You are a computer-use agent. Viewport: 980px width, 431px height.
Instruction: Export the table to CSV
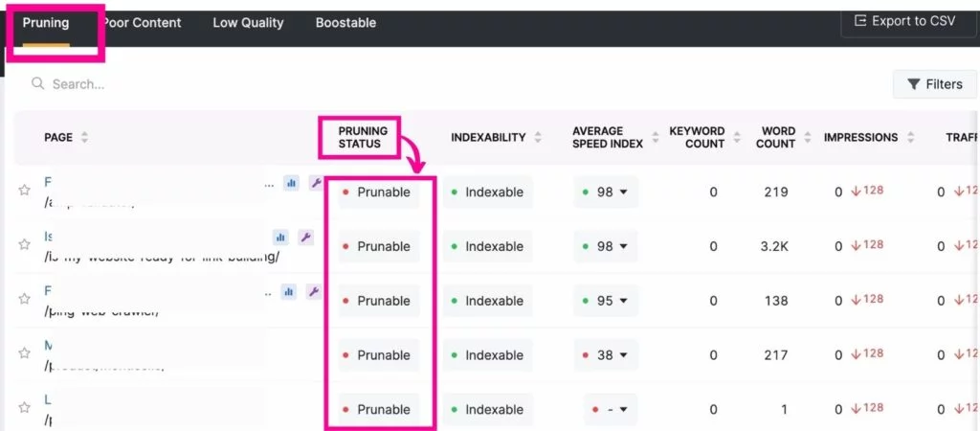coord(903,21)
